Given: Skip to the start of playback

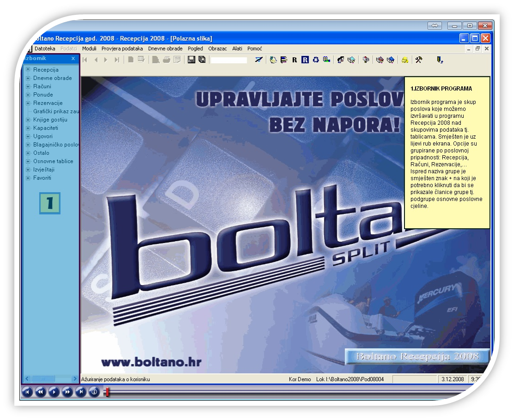Looking at the screenshot, I should (x=28, y=392).
